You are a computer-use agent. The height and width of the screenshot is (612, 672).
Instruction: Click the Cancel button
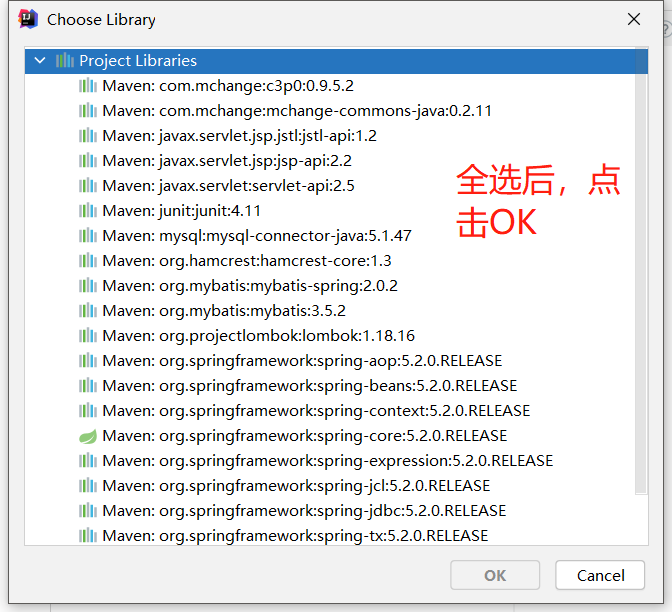click(600, 575)
